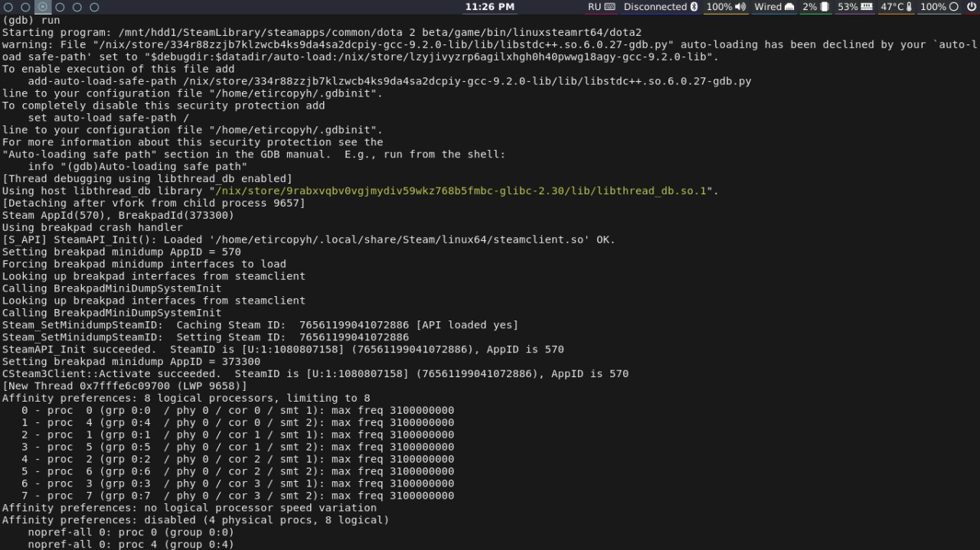
Task: Click the Wired network status label
Action: click(768, 7)
